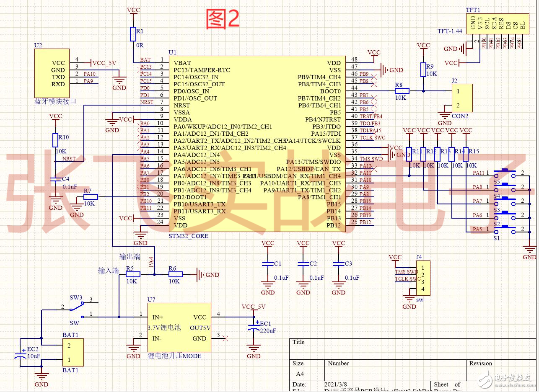Click the "TFT-1.44" label

449,31
